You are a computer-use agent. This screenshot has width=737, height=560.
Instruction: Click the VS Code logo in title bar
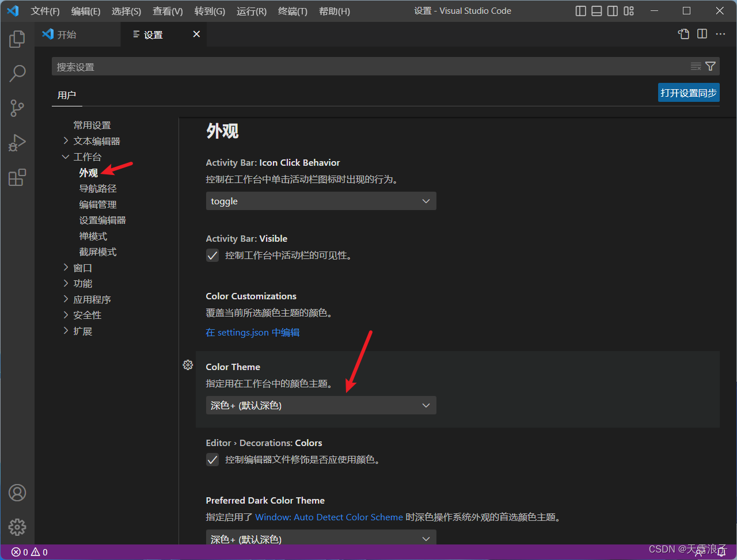coord(13,11)
